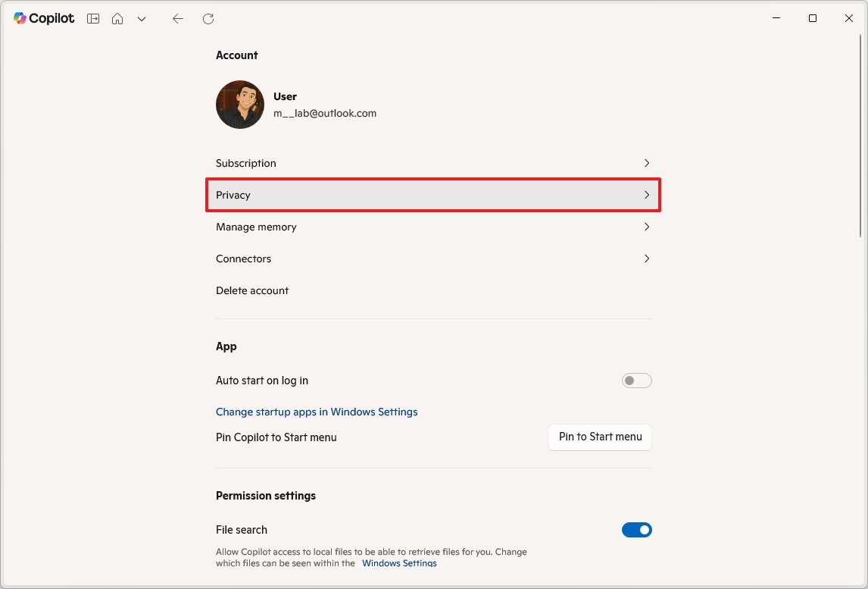Enable Auto start on log in
The height and width of the screenshot is (589, 868).
[636, 380]
